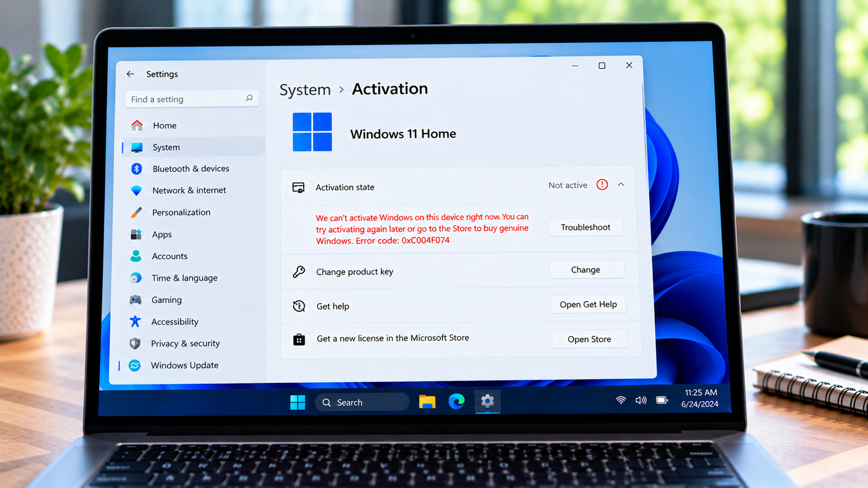868x488 pixels.
Task: Open File Explorer from the taskbar
Action: pos(427,402)
